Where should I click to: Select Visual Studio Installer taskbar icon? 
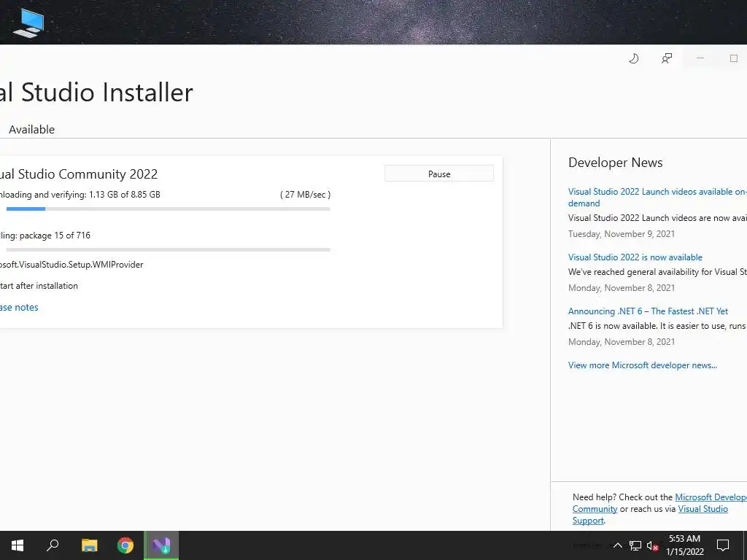tap(161, 545)
